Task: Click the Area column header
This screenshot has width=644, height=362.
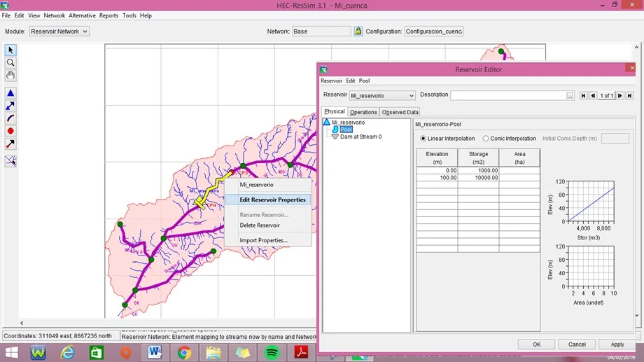Action: [519, 158]
